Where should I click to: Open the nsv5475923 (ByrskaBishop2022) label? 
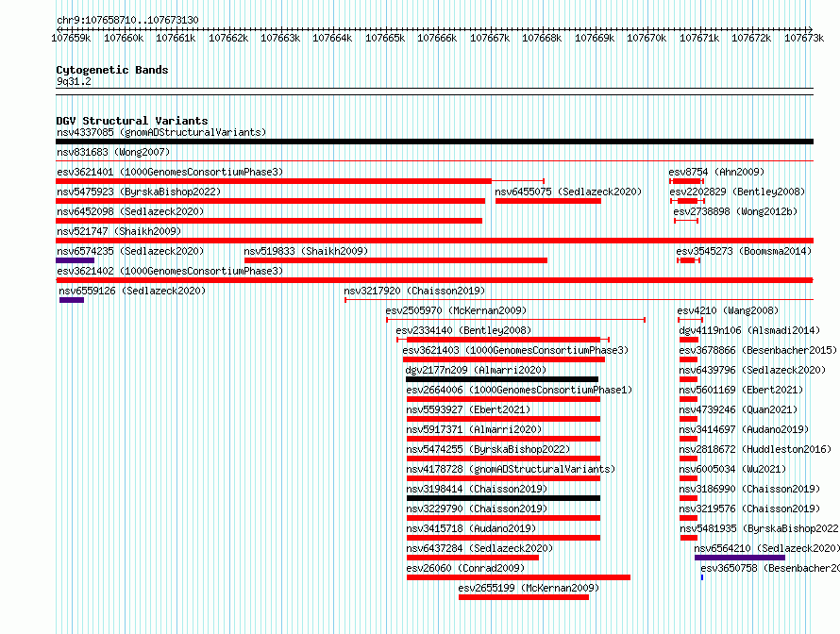pos(139,192)
